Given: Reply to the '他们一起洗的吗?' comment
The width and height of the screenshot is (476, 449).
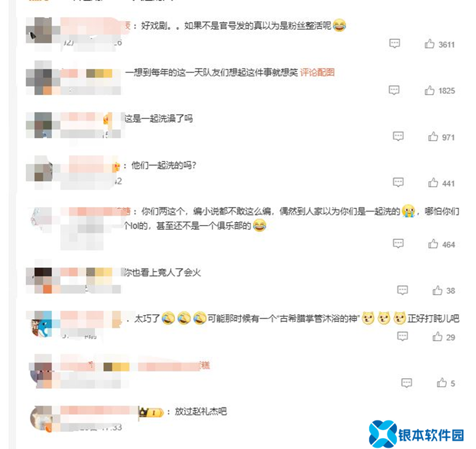Looking at the screenshot, I should coord(398,183).
